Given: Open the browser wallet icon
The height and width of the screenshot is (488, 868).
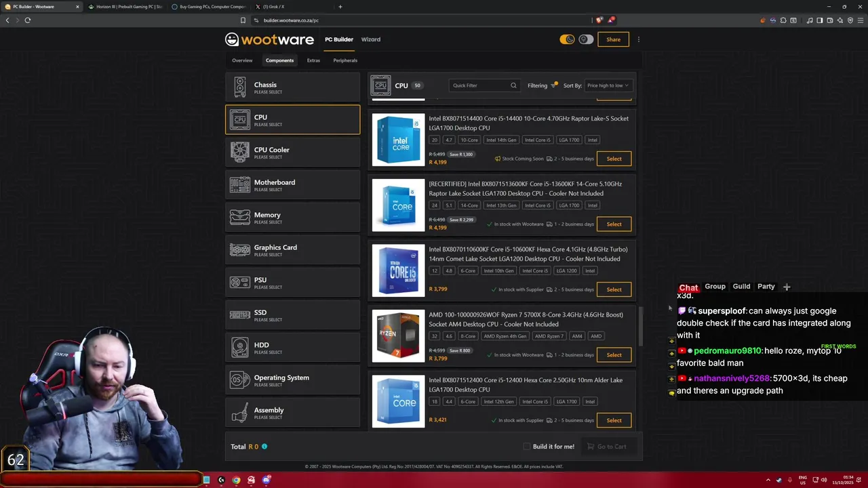Looking at the screenshot, I should pyautogui.click(x=830, y=20).
